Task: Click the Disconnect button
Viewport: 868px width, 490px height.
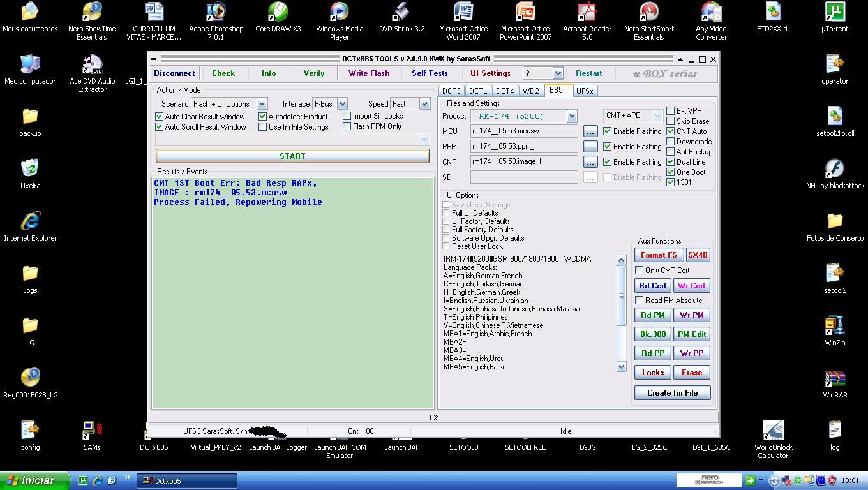Action: [174, 73]
